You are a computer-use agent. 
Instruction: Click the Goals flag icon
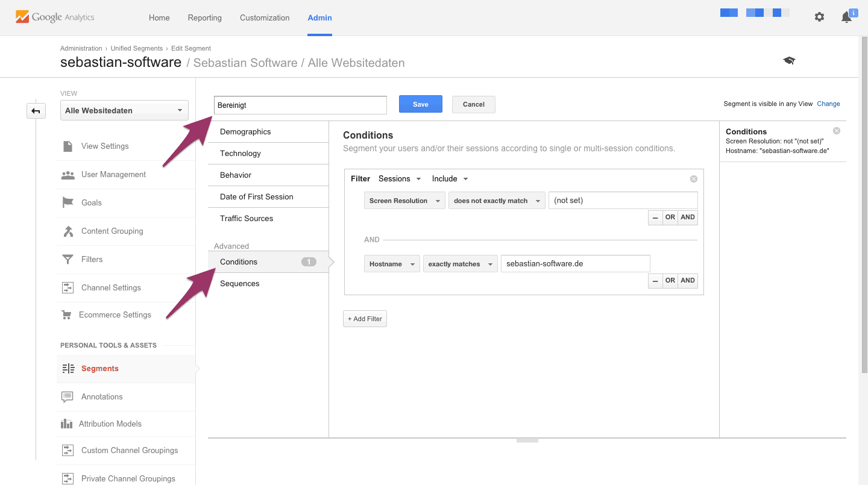tap(68, 202)
